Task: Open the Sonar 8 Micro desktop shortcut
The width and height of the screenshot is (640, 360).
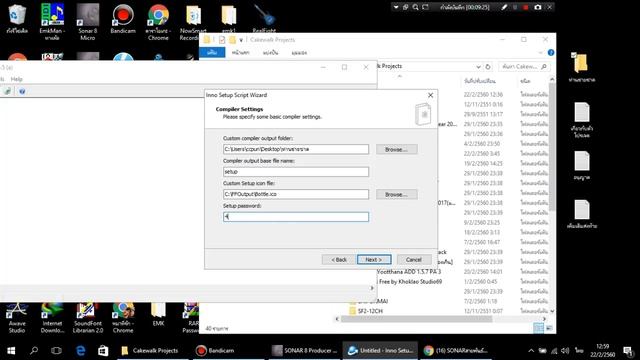Action: pos(88,22)
